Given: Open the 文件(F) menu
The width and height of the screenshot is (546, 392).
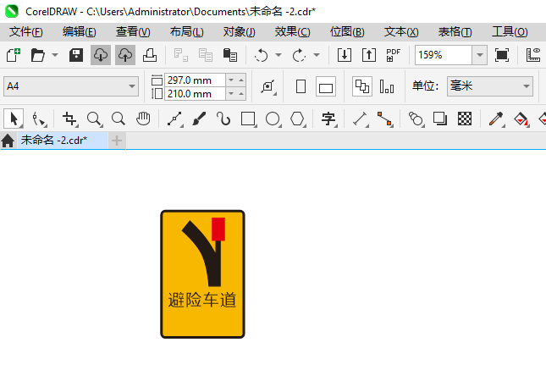Looking at the screenshot, I should [x=26, y=32].
